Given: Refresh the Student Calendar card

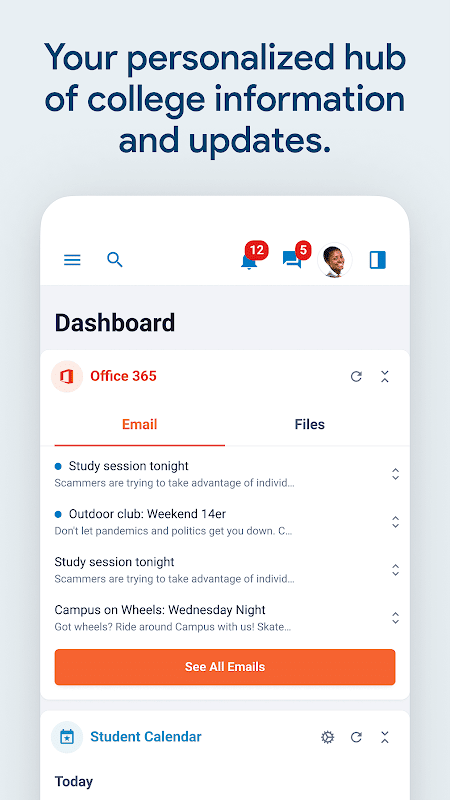Looking at the screenshot, I should click(356, 737).
